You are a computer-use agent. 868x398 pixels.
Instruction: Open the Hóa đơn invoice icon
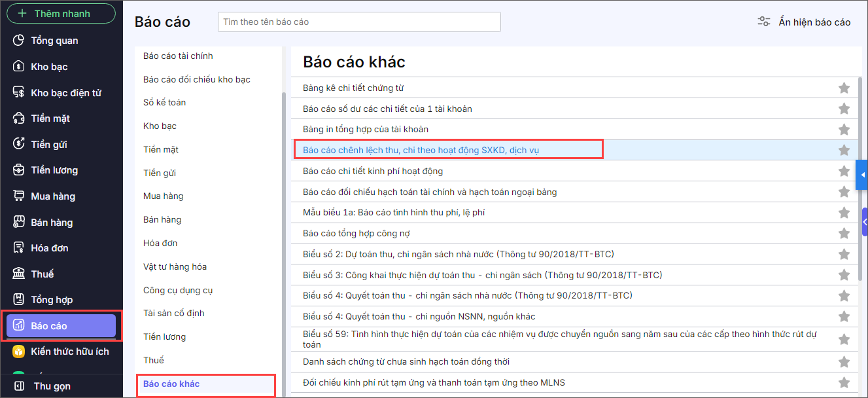[x=19, y=248]
